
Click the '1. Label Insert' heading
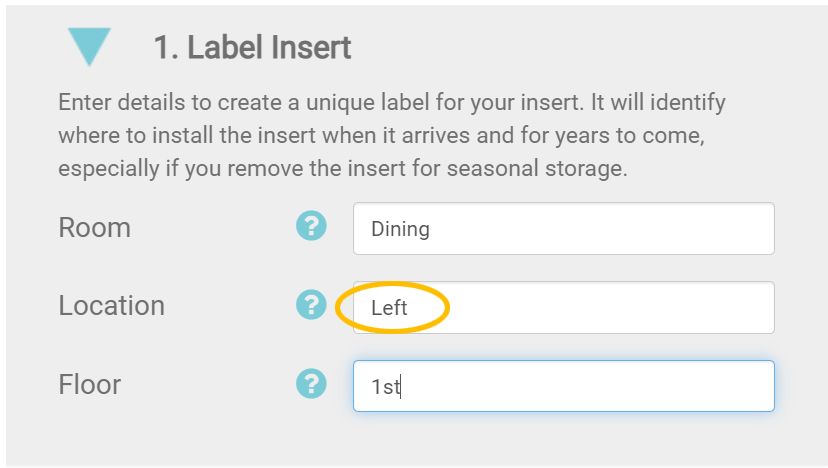pos(252,47)
